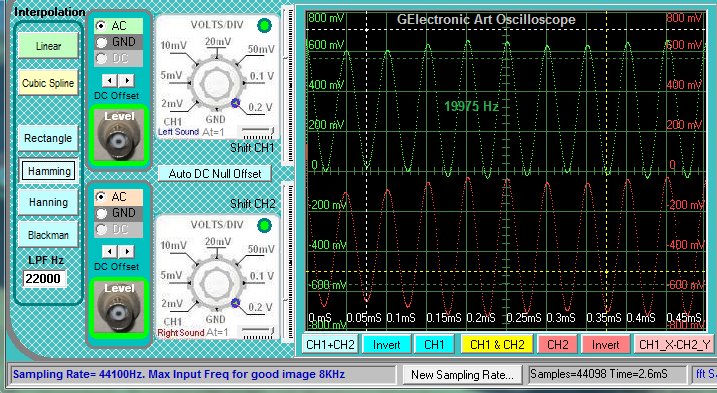Click CH2 DC Offset right arrow
Viewport: 717px width, 393px height.
pyautogui.click(x=127, y=251)
